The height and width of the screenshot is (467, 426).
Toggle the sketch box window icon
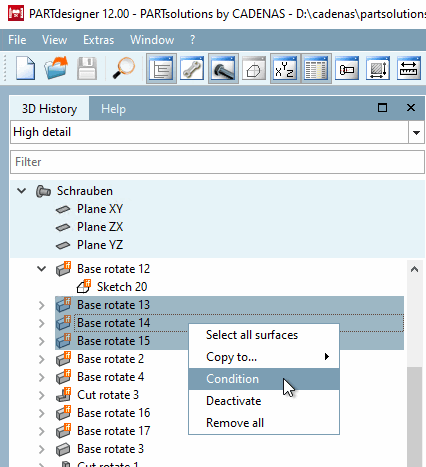pos(254,69)
